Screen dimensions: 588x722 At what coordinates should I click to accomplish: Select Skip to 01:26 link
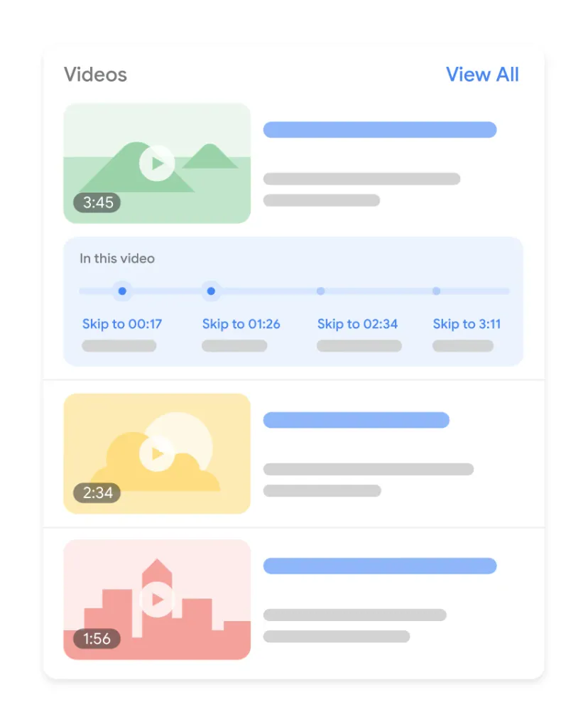pyautogui.click(x=241, y=324)
